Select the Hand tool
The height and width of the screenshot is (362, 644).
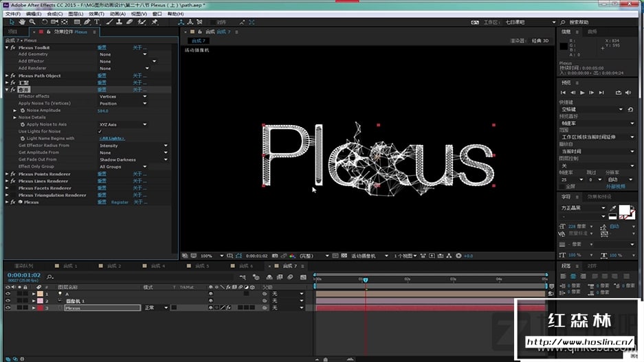pos(22,22)
